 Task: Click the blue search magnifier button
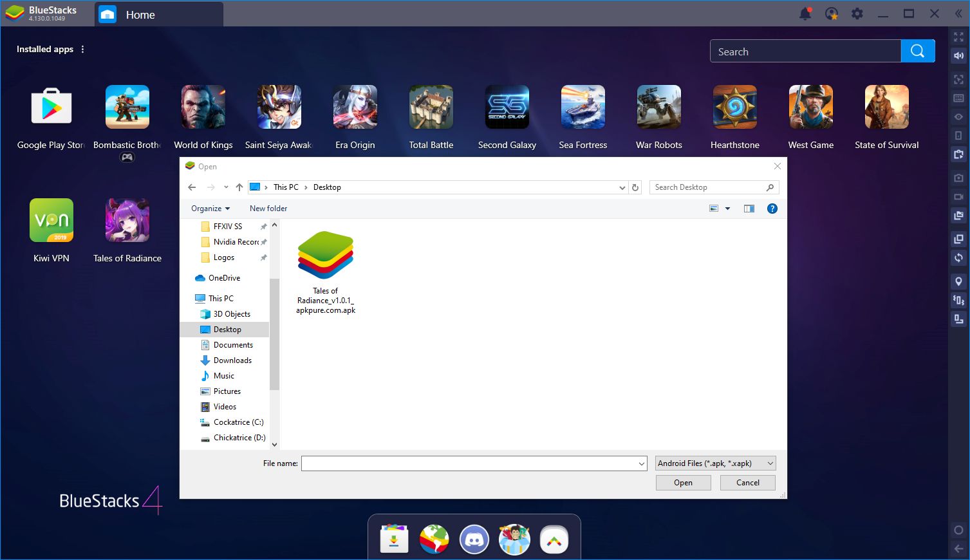point(918,51)
